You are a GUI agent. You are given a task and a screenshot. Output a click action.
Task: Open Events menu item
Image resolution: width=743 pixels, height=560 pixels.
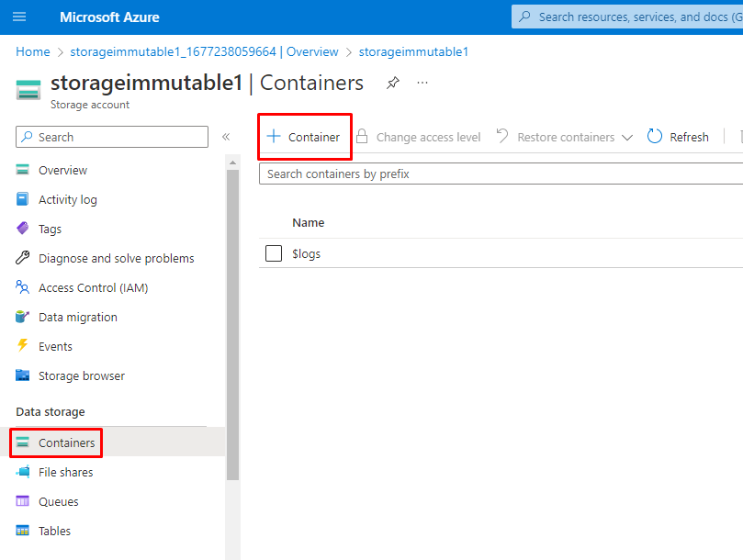click(55, 346)
